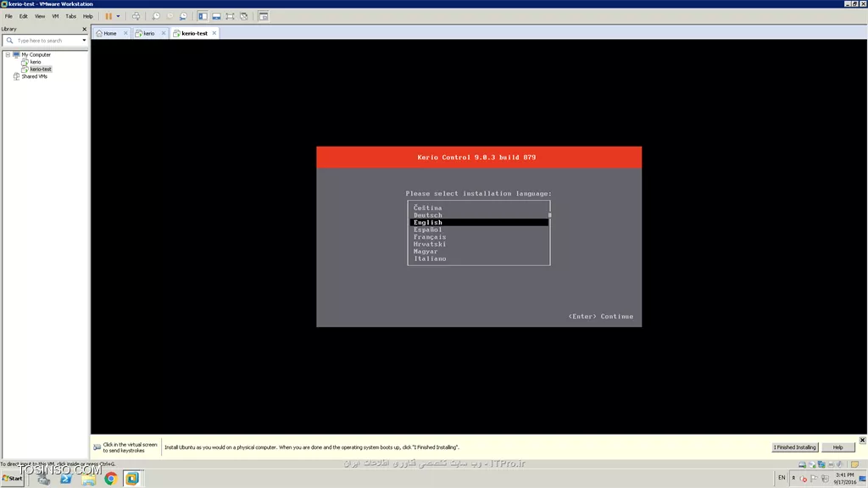The height and width of the screenshot is (488, 868).
Task: Toggle the library sidebar view icon
Action: coord(203,16)
